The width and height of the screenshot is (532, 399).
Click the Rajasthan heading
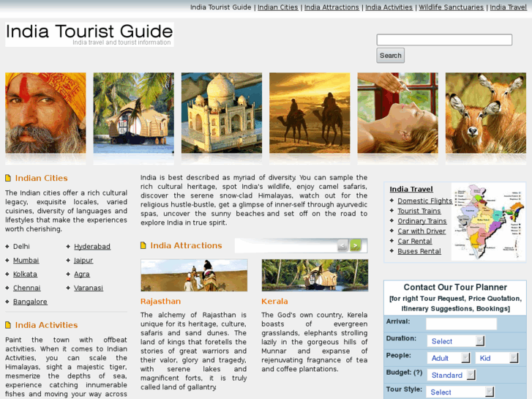click(x=160, y=301)
